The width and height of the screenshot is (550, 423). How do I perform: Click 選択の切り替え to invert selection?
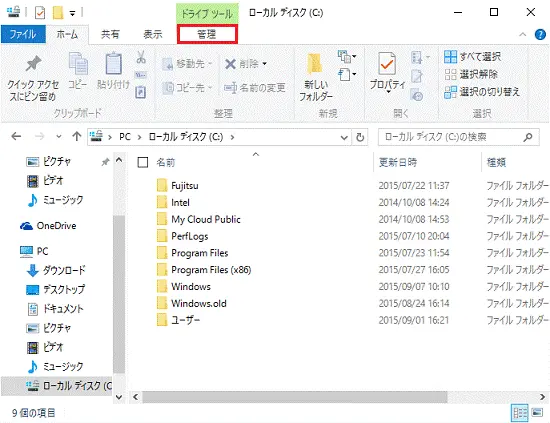[x=482, y=92]
